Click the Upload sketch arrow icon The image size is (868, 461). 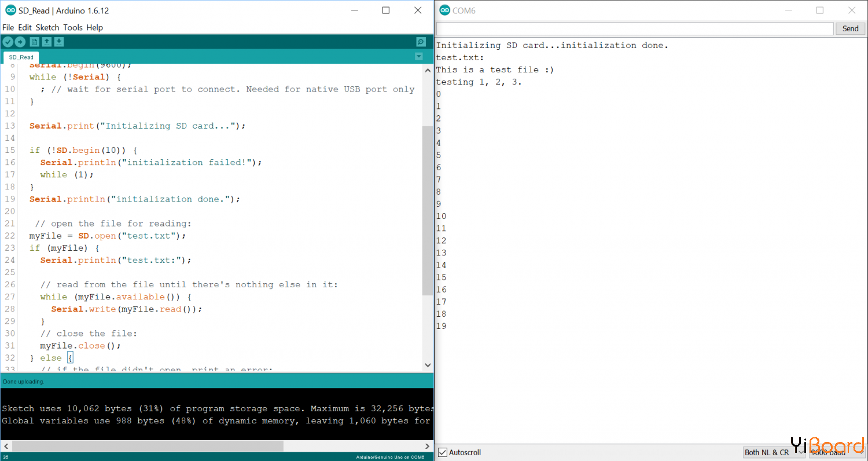click(x=20, y=42)
